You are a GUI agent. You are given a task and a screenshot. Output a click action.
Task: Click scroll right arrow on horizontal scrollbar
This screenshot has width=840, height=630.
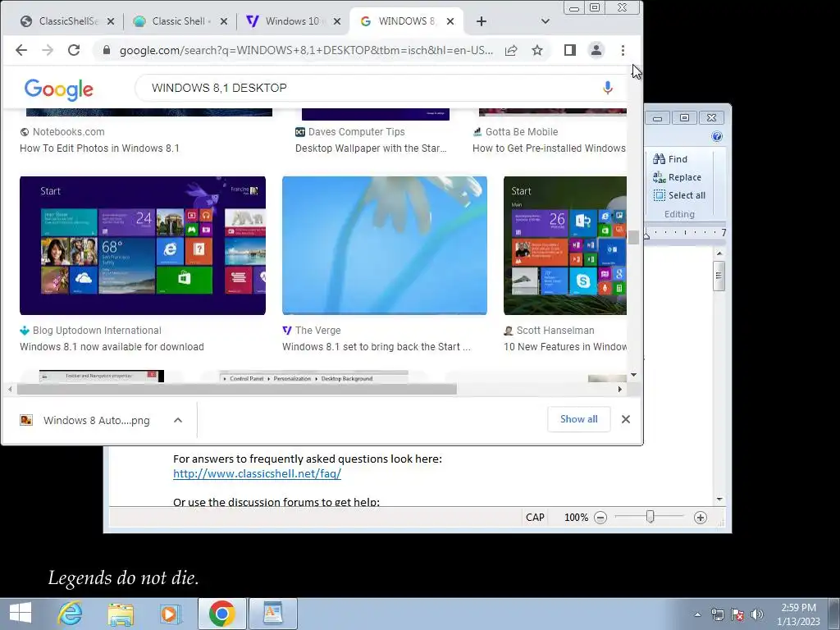point(620,390)
